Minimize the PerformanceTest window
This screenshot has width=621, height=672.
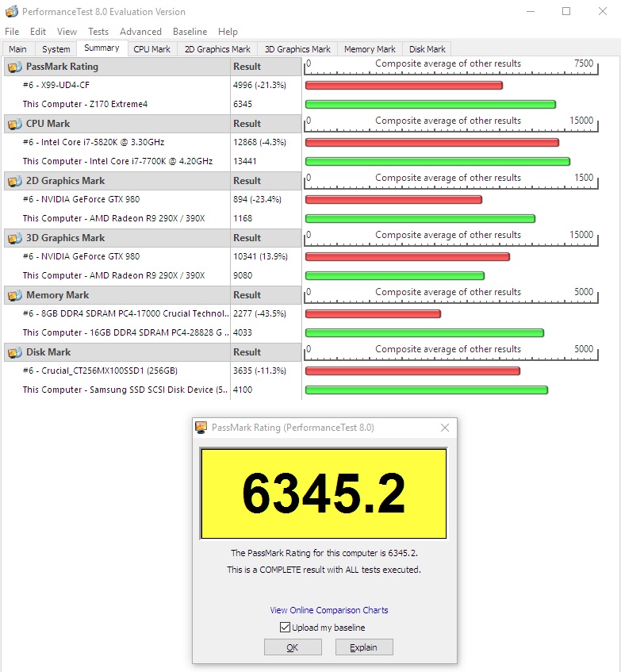(531, 11)
